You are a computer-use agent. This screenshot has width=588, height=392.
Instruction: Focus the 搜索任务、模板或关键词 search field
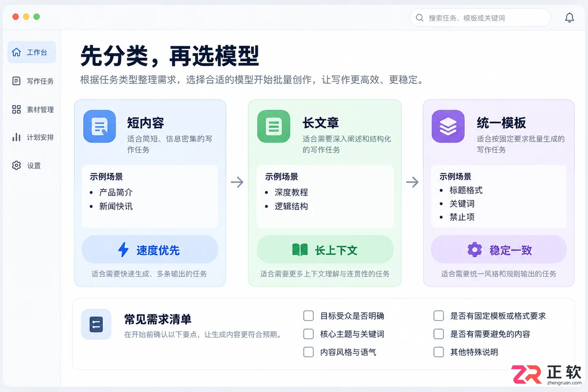(480, 18)
